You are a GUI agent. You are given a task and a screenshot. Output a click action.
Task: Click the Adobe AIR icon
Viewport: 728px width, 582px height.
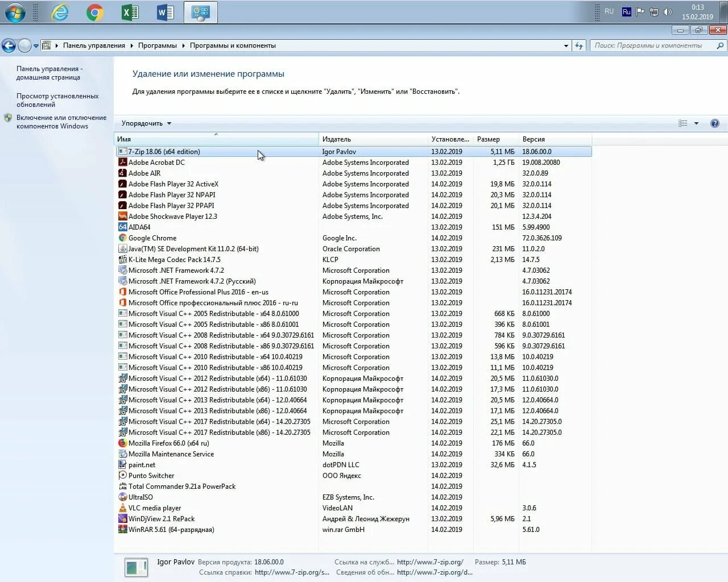click(x=122, y=173)
